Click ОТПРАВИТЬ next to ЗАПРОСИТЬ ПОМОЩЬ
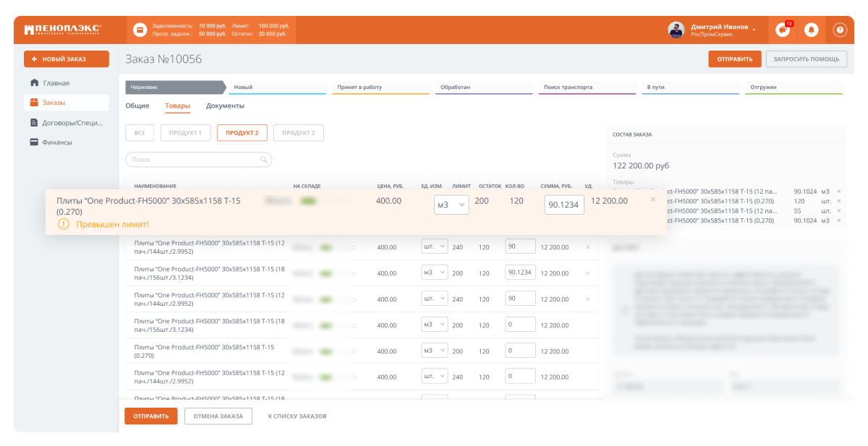This screenshot has height=446, width=868. (x=734, y=59)
